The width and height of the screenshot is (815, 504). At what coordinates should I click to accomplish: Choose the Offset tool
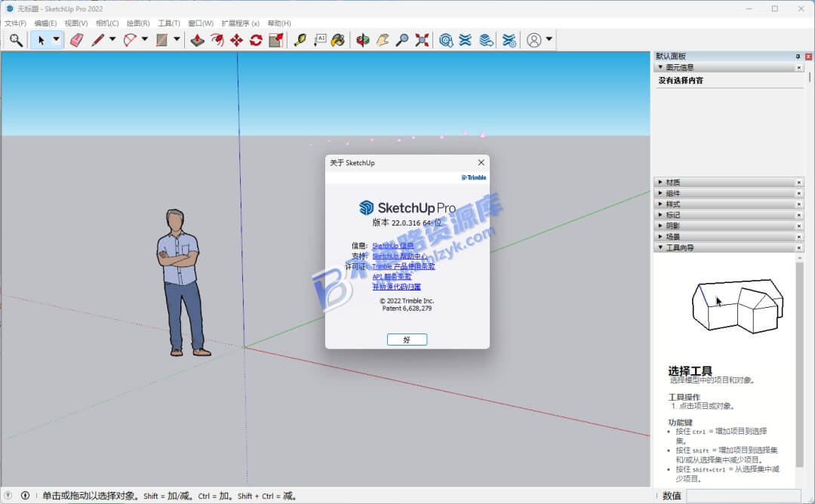(217, 40)
